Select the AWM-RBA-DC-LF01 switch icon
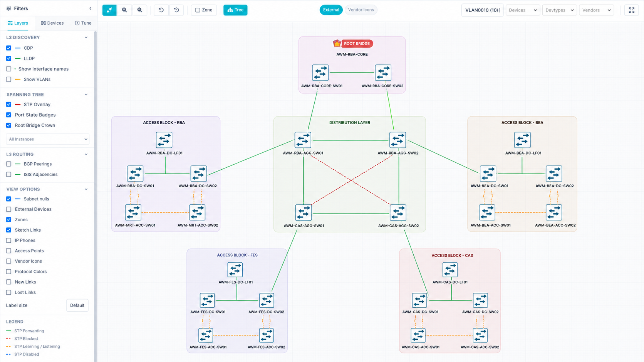Screen dimensions: 644x362 click(164, 140)
